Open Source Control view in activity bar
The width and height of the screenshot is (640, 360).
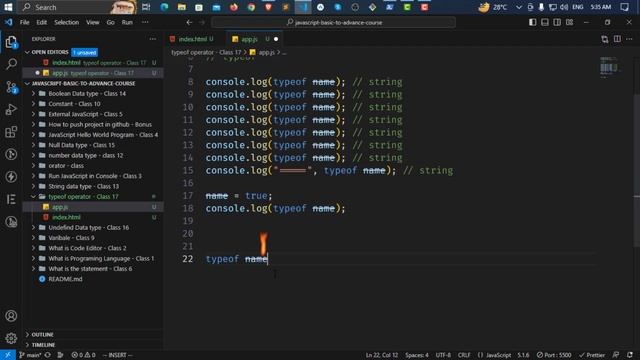pos(11,87)
